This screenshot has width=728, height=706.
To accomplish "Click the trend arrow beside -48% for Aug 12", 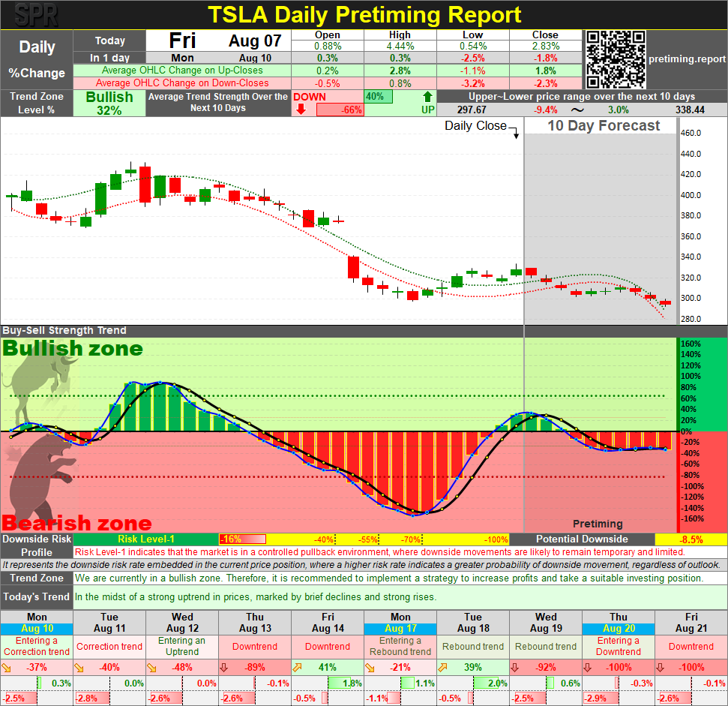I will [x=151, y=668].
